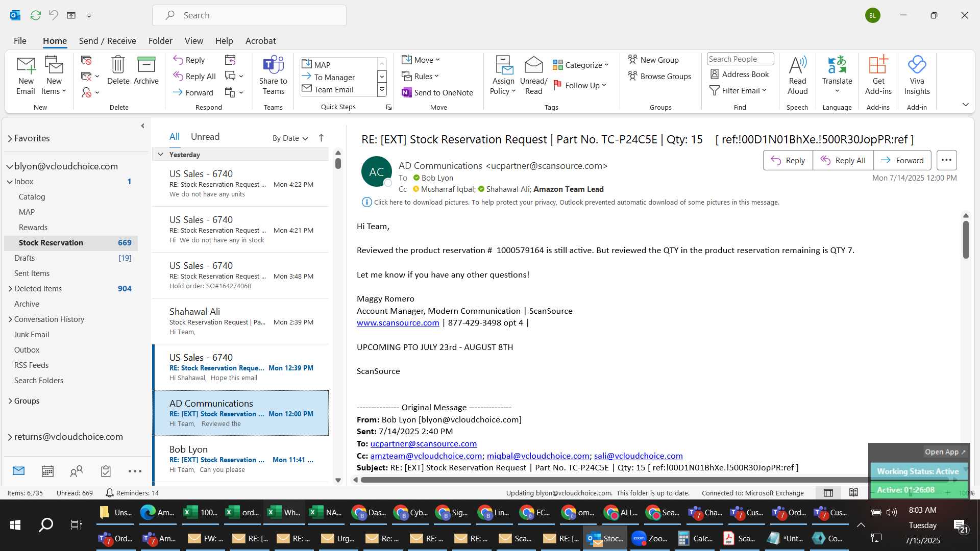980x551 pixels.
Task: Click Forward in the ribbon Respond group
Action: pos(193,93)
